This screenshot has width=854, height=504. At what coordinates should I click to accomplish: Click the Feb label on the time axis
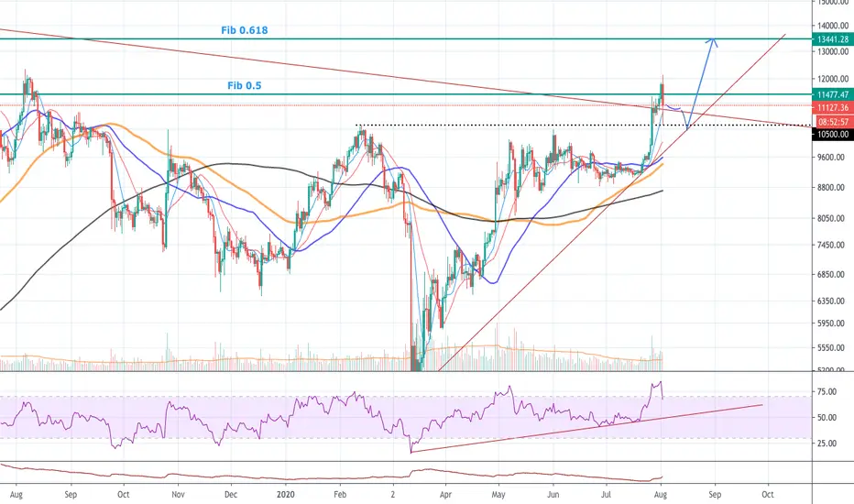point(340,495)
